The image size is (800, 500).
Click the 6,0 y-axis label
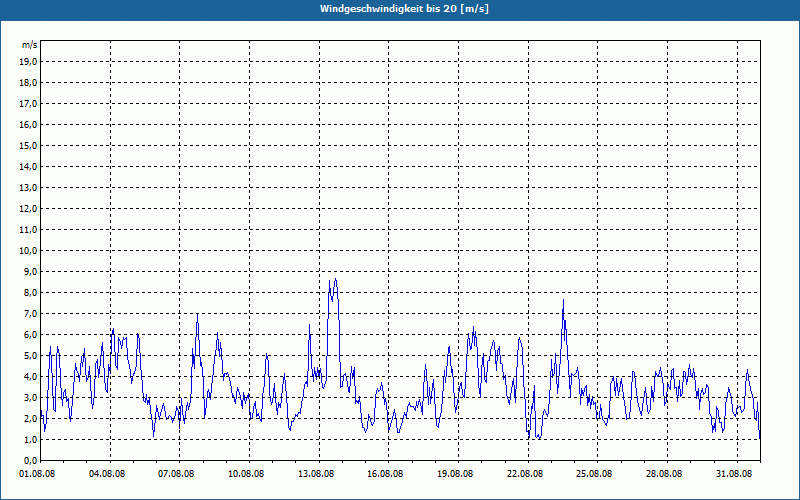click(x=30, y=334)
